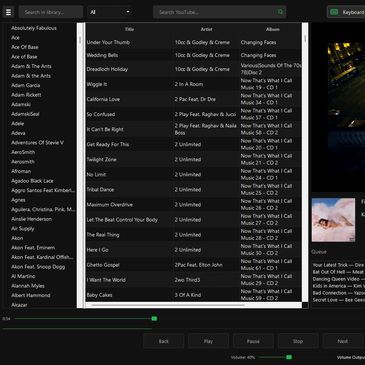Image resolution: width=365 pixels, height=365 pixels.
Task: Click the green seek slider handle
Action: point(154,319)
